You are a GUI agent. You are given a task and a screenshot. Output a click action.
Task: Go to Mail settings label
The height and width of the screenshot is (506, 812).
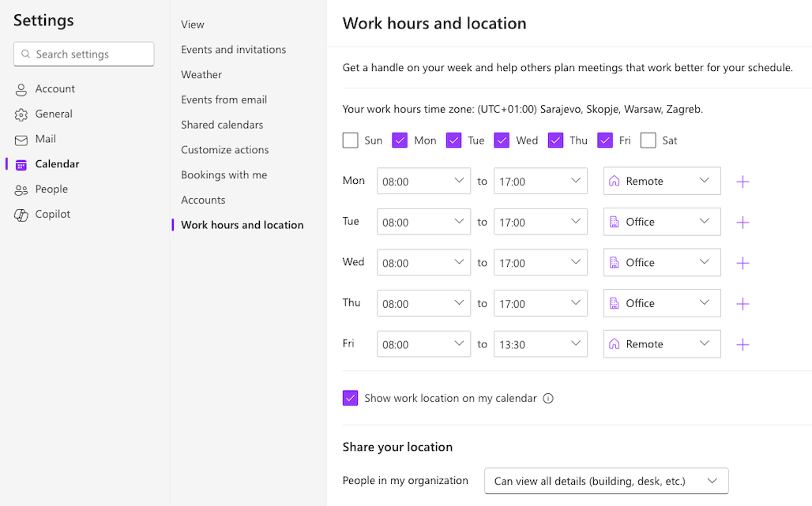tap(45, 139)
